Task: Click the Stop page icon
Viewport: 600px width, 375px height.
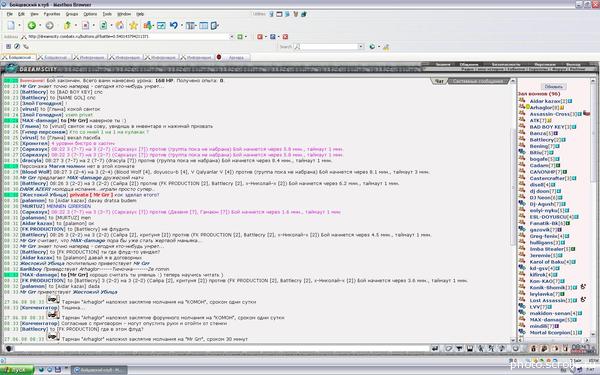Action: (x=86, y=26)
